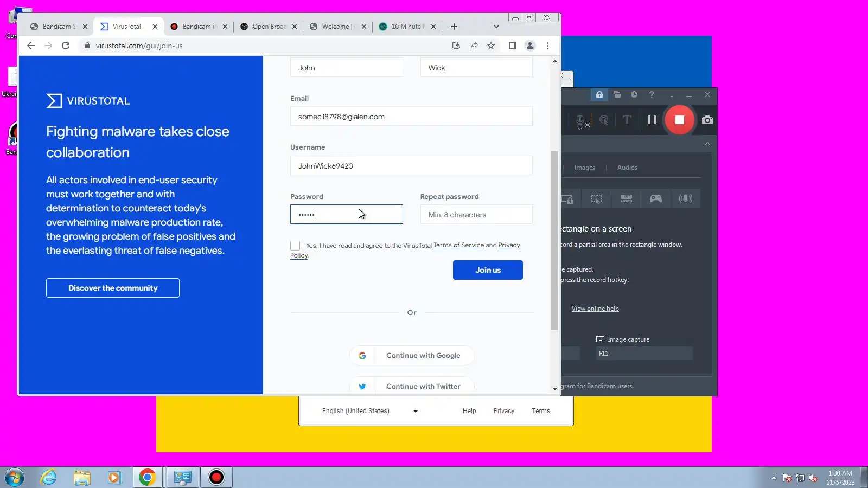Screen dimensions: 868x488
Task: Click the Join us button
Action: click(488, 270)
